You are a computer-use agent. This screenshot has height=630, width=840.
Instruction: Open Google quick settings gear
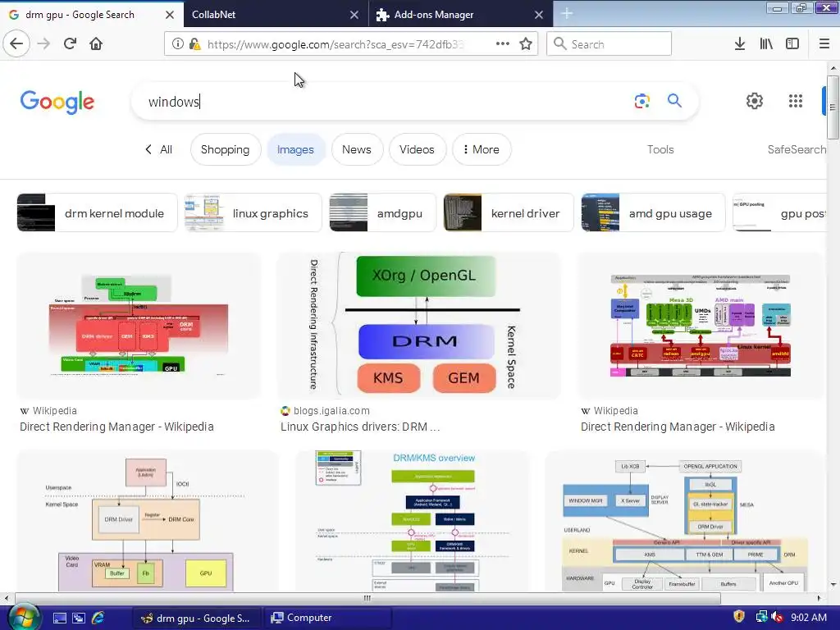pyautogui.click(x=755, y=101)
